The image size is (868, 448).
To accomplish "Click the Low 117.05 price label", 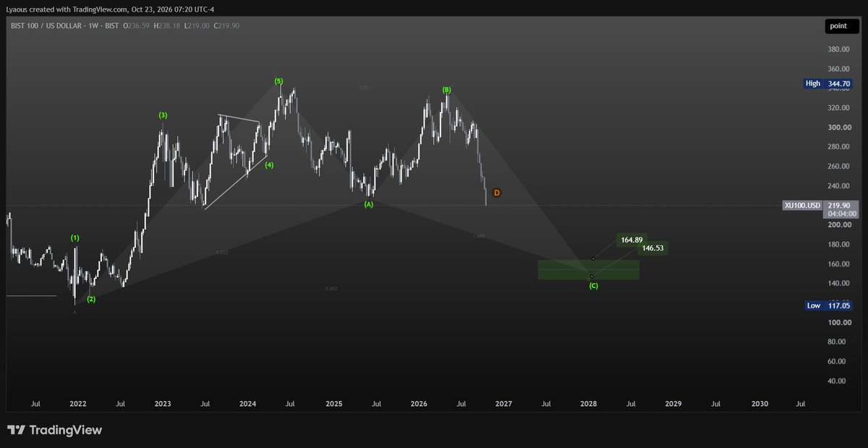I will pyautogui.click(x=827, y=305).
